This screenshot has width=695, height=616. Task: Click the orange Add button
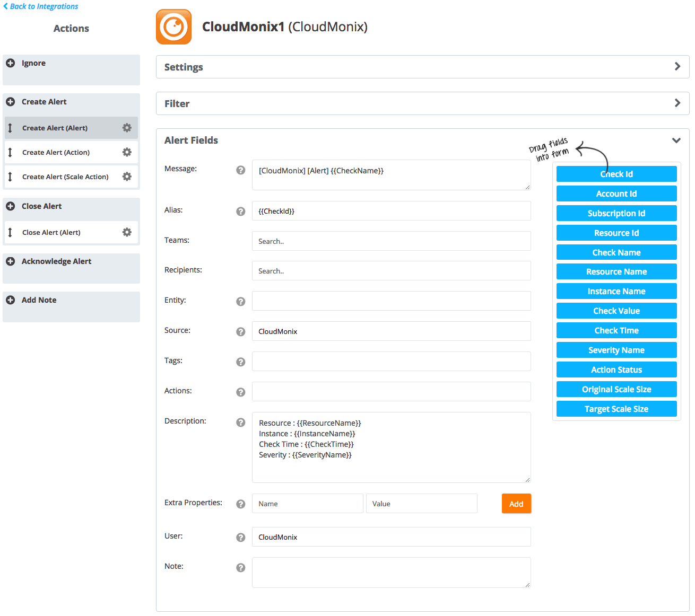click(516, 504)
